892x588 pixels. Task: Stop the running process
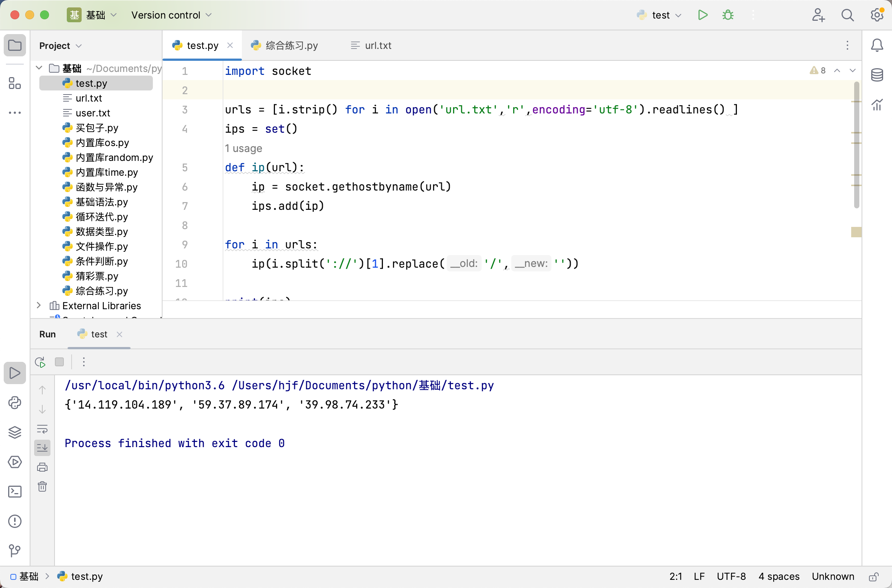click(x=59, y=362)
